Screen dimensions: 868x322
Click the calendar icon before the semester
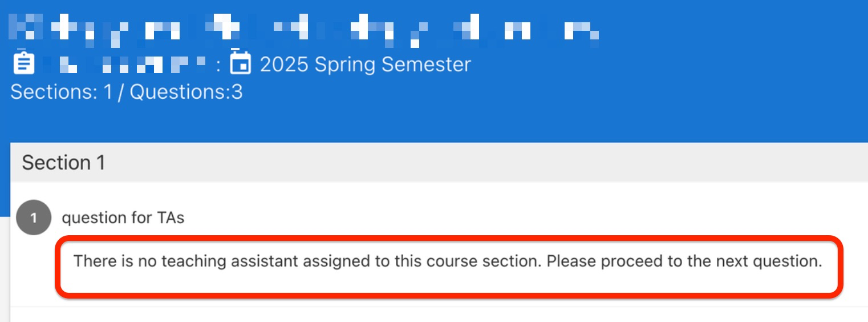pos(241,63)
